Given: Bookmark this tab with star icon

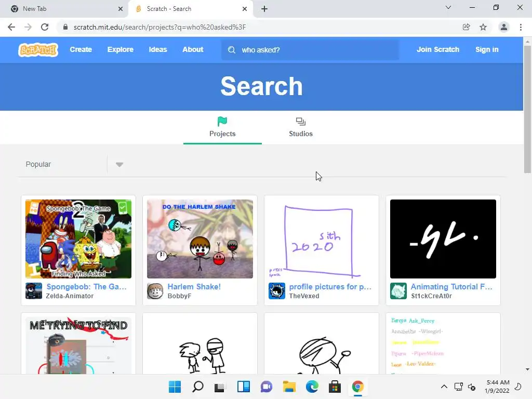Looking at the screenshot, I should click(483, 27).
